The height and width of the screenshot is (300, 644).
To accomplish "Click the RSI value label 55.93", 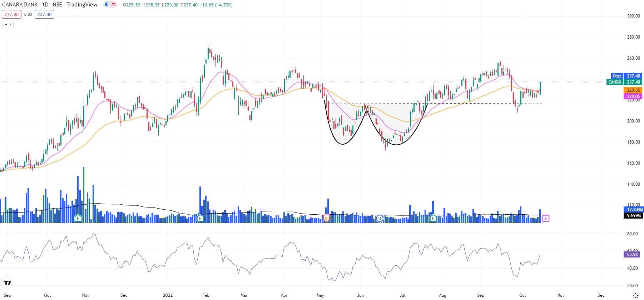I will (x=632, y=254).
